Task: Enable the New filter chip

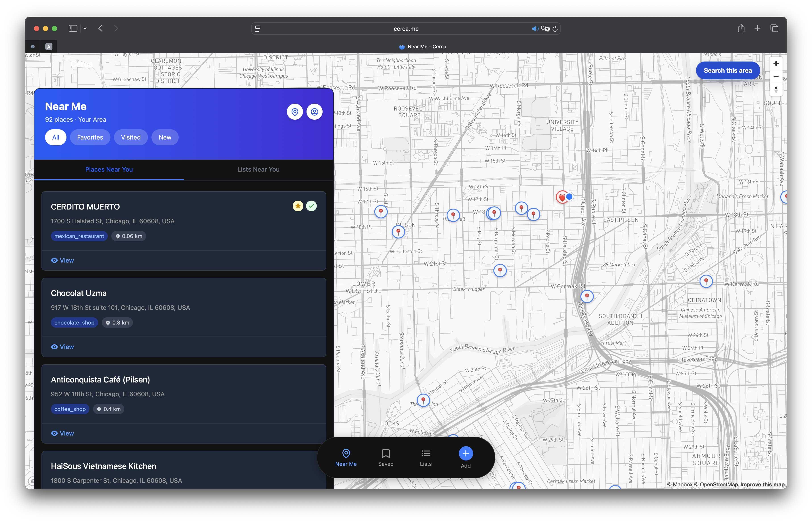Action: (165, 137)
